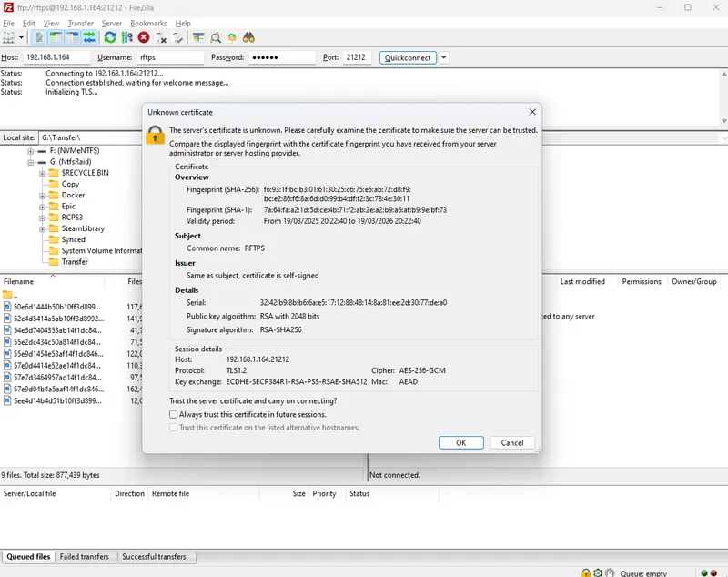Screen dimensions: 728x577
Task: Open the Quickconnect history dropdown
Action: [442, 56]
